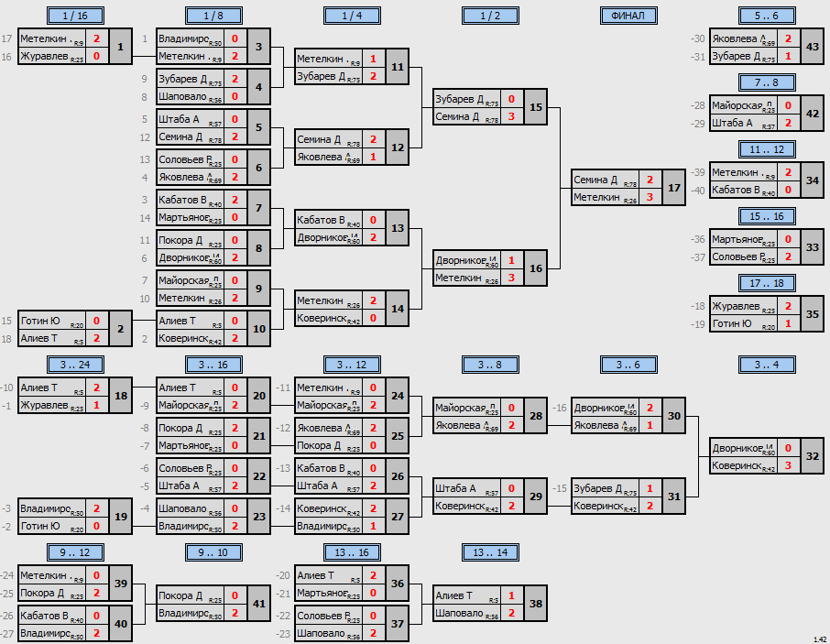Select the "1 / 4" round header

352,16
